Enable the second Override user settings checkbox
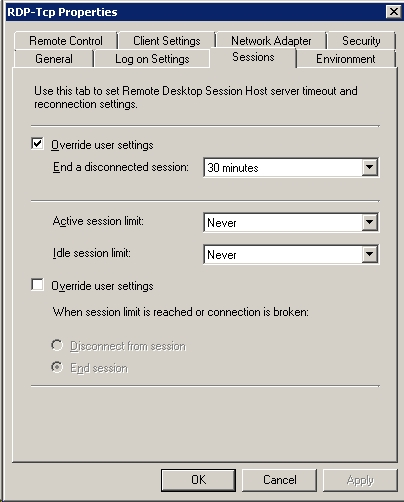This screenshot has width=404, height=502. (x=37, y=285)
